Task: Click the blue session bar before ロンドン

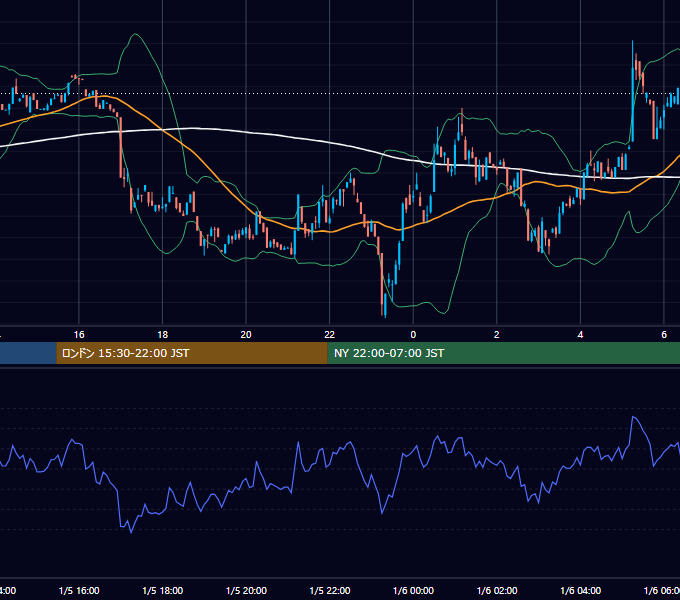Action: coord(28,353)
